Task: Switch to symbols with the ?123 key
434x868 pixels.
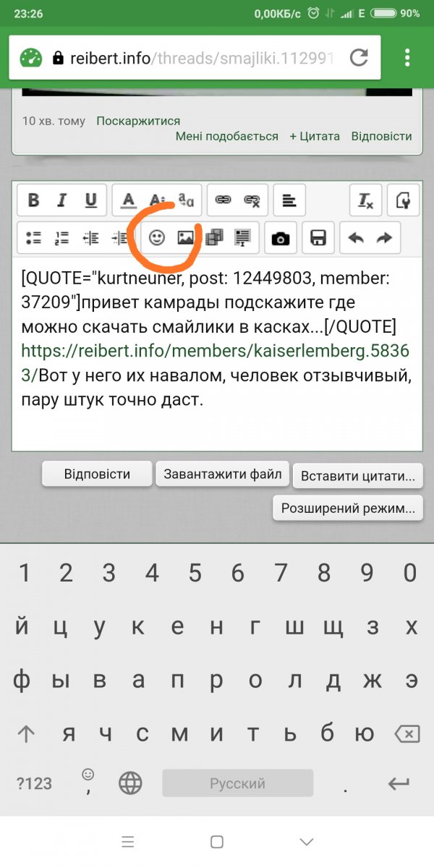Action: (34, 783)
